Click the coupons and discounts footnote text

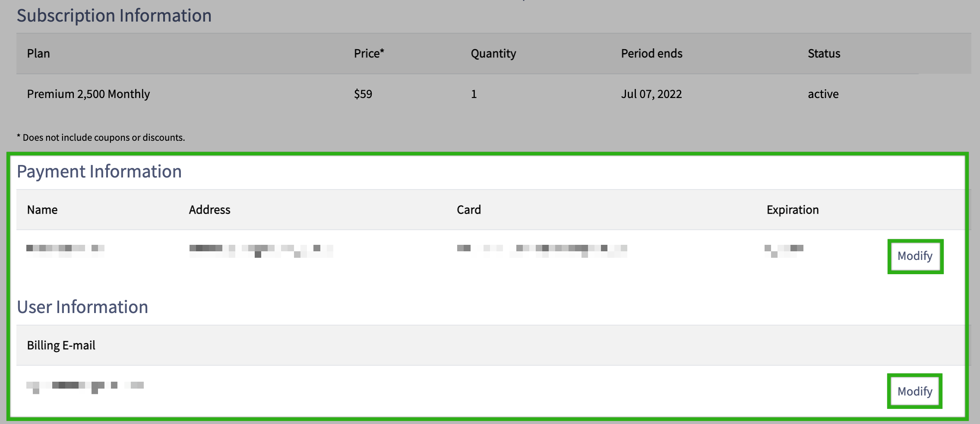101,137
